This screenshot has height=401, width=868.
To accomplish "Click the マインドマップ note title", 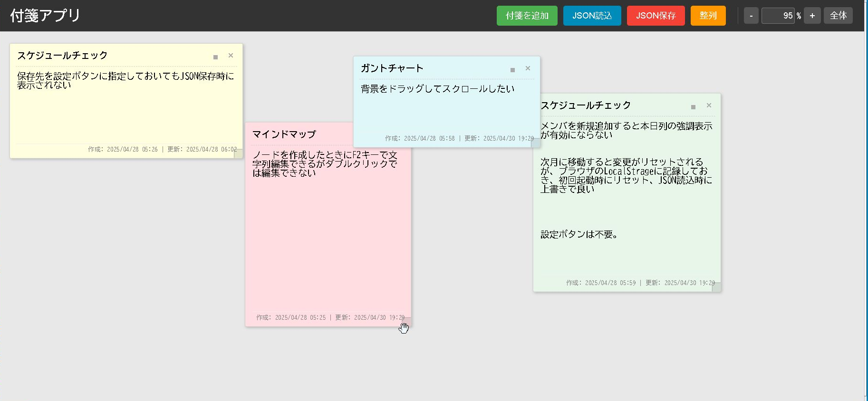I will click(x=284, y=134).
